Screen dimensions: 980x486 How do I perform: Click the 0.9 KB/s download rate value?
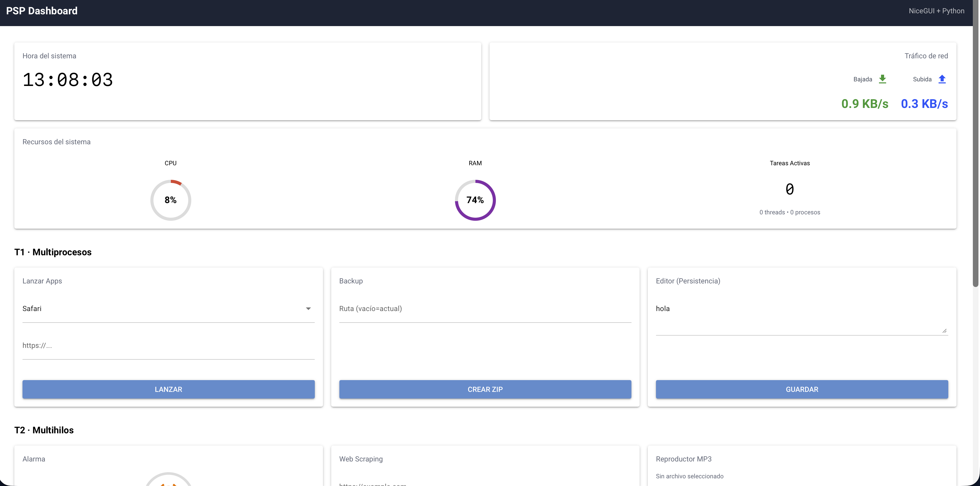[x=864, y=104]
